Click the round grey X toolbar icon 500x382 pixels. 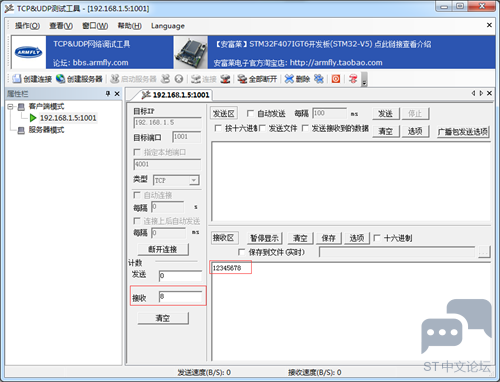(x=179, y=79)
